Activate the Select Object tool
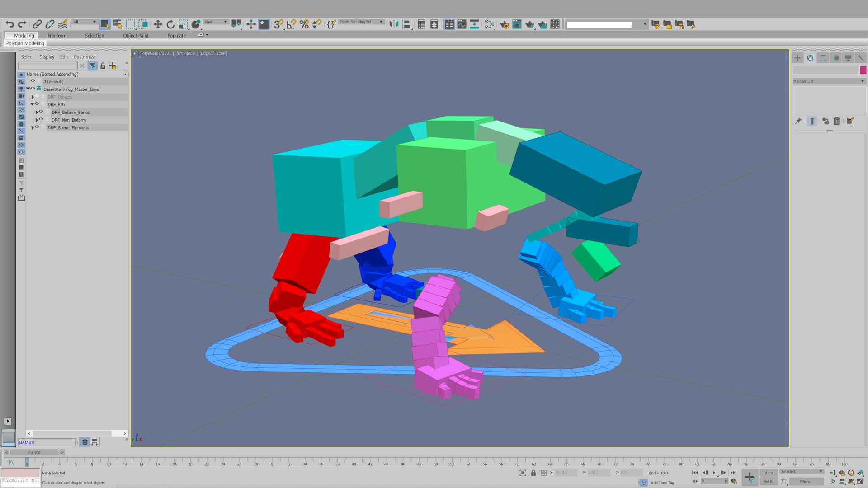 [105, 24]
